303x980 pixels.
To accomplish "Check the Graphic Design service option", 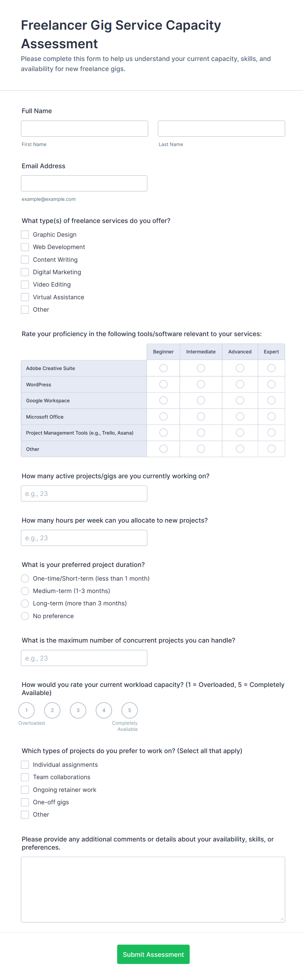I will [25, 235].
